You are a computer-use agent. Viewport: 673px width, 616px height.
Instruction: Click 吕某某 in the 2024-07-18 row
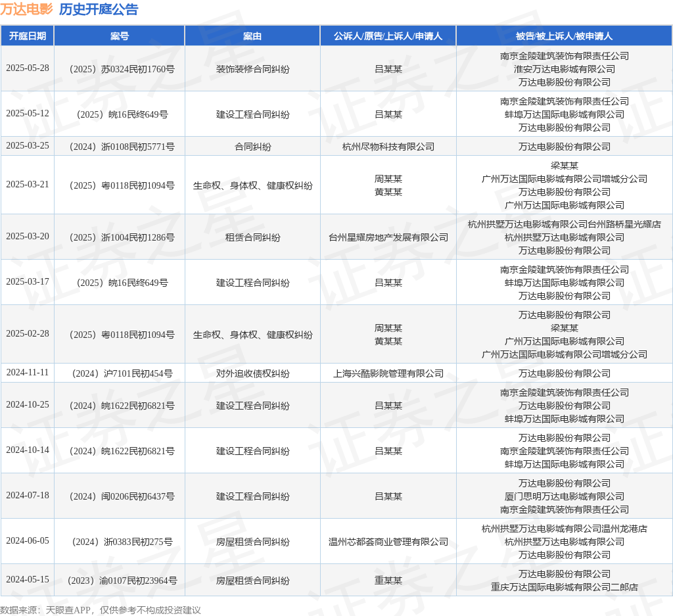pos(388,496)
